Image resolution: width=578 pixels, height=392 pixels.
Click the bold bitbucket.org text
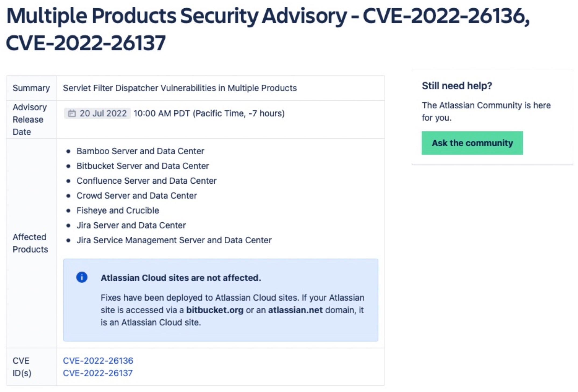(x=215, y=310)
